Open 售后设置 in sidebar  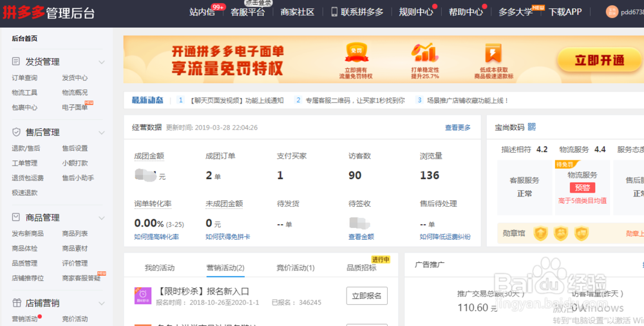[75, 148]
